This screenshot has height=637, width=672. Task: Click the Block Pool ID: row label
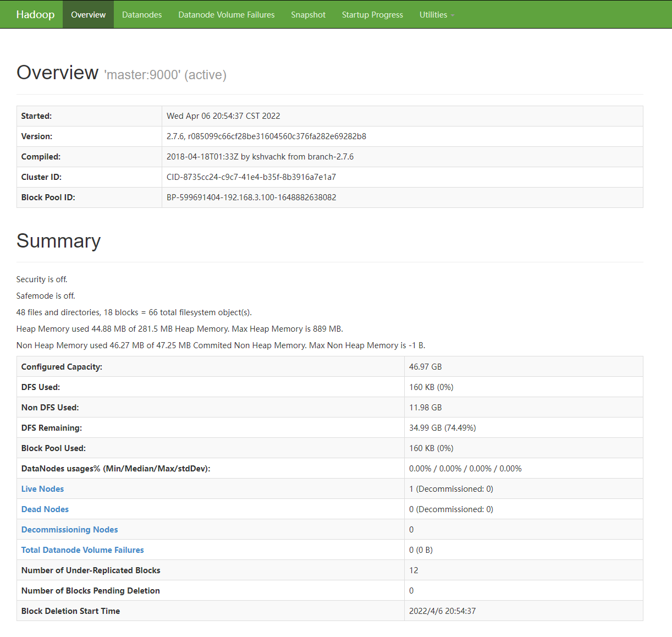pos(48,197)
